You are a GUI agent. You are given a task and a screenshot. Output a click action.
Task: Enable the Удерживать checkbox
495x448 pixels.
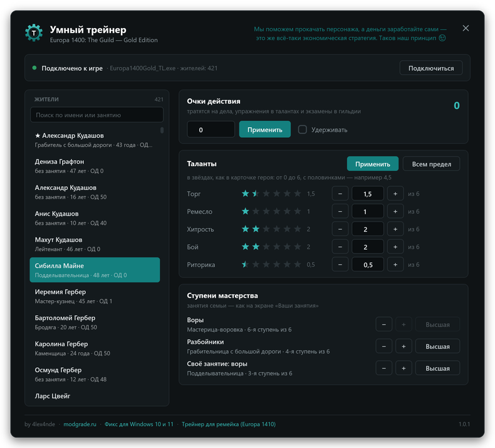tap(302, 130)
